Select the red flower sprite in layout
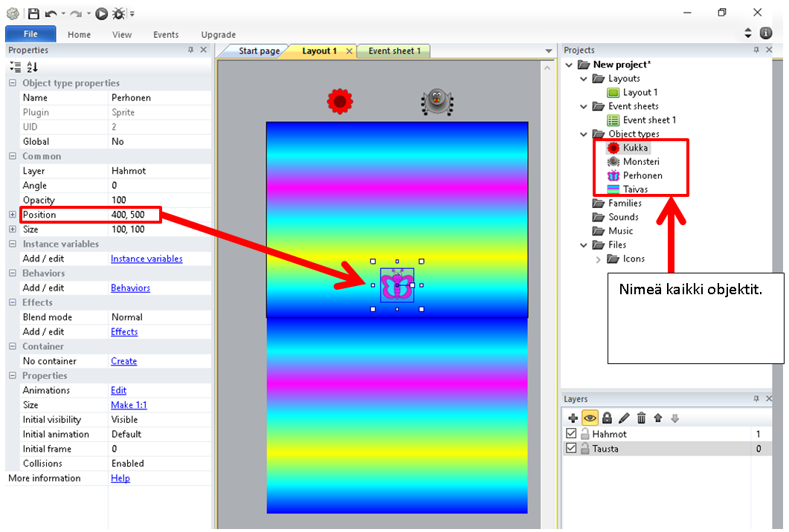Viewport: 789px width, 532px height. 340,101
